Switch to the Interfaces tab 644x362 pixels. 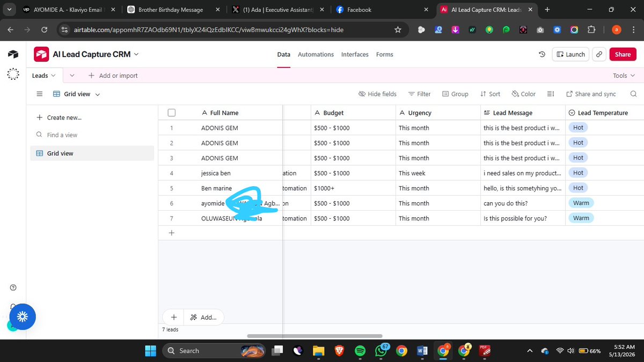(355, 55)
